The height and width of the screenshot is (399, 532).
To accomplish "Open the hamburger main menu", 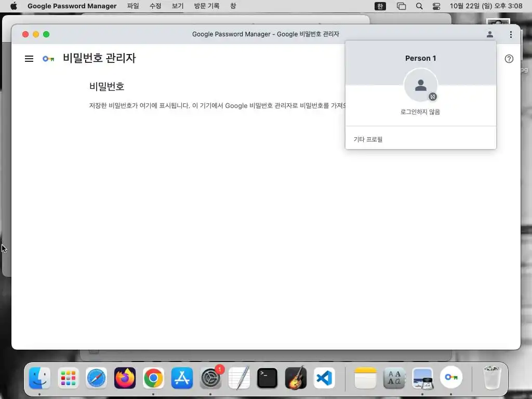I will (x=29, y=59).
